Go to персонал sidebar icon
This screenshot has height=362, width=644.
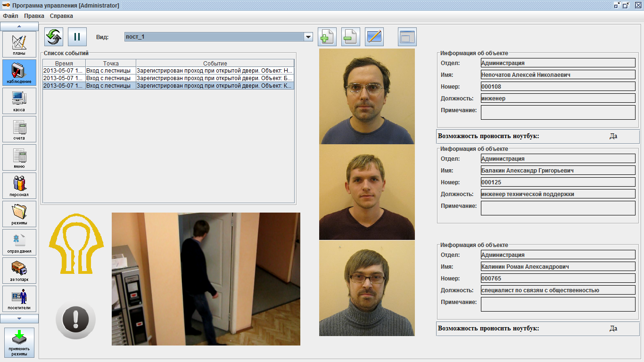[19, 186]
